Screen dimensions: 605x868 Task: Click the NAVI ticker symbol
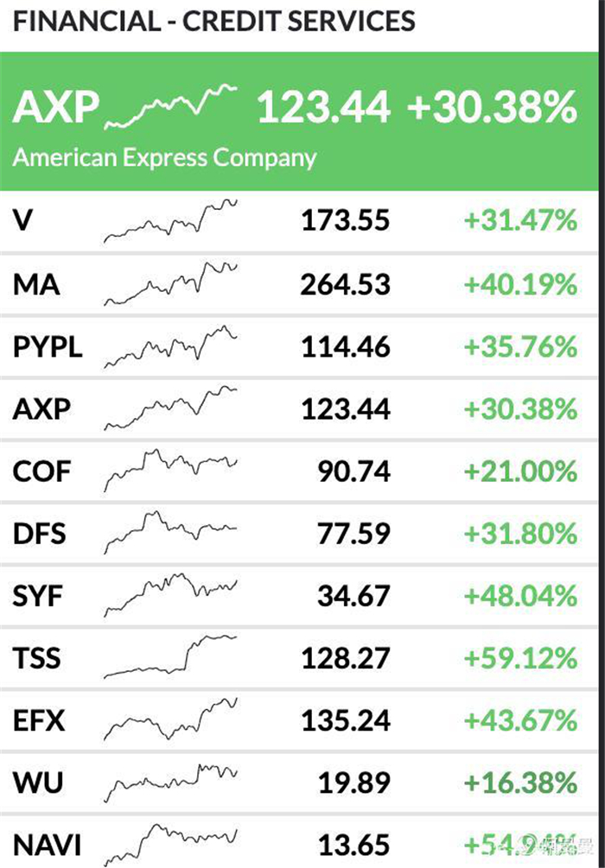coord(47,846)
